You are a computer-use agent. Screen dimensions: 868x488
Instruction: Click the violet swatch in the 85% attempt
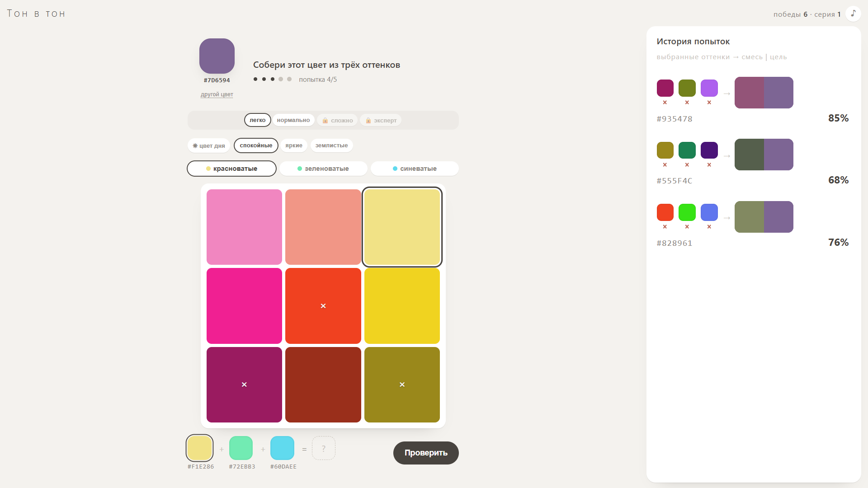(709, 88)
